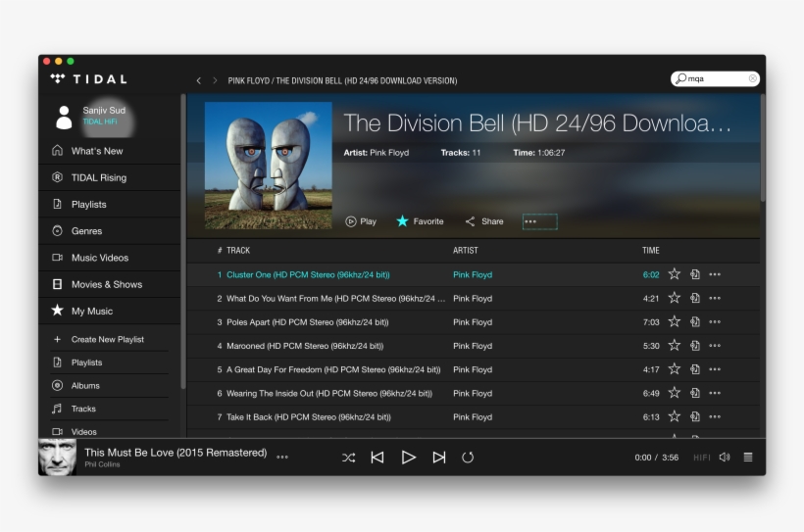The width and height of the screenshot is (804, 532).
Task: Toggle album Favorite star
Action: (420, 221)
